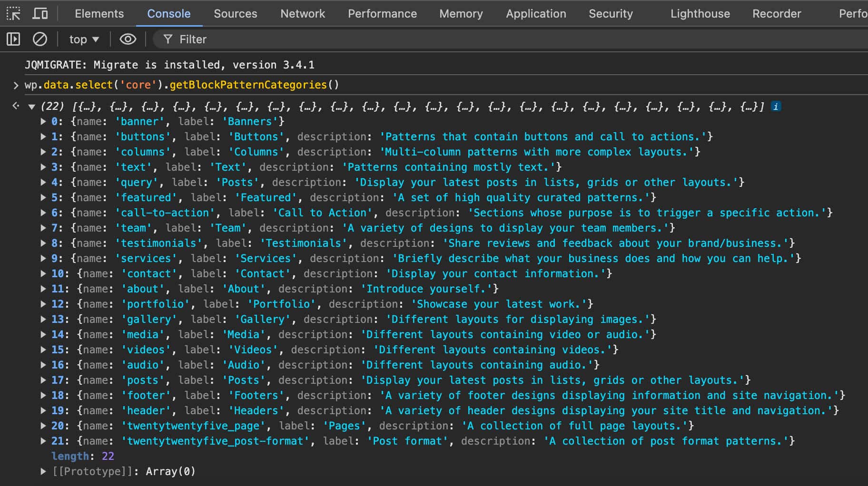
Task: Open live expression eye icon
Action: (x=128, y=39)
